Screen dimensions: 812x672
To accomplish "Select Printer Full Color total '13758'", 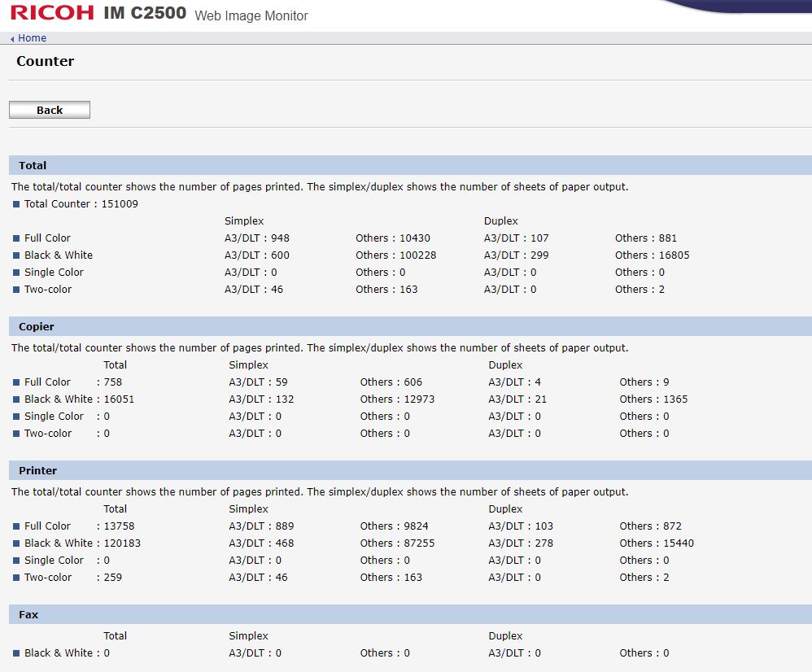I will coord(119,526).
